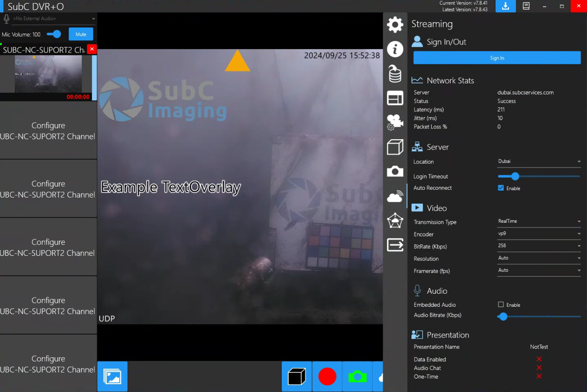This screenshot has width=587, height=392.
Task: Open the window layout icon in the sidebar
Action: pyautogui.click(x=395, y=98)
